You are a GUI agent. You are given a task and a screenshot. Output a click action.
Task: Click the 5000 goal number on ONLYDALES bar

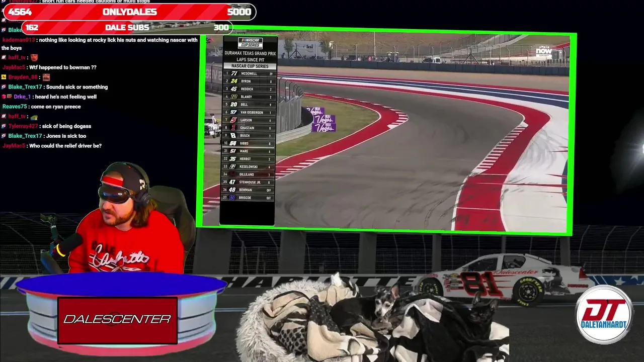239,12
